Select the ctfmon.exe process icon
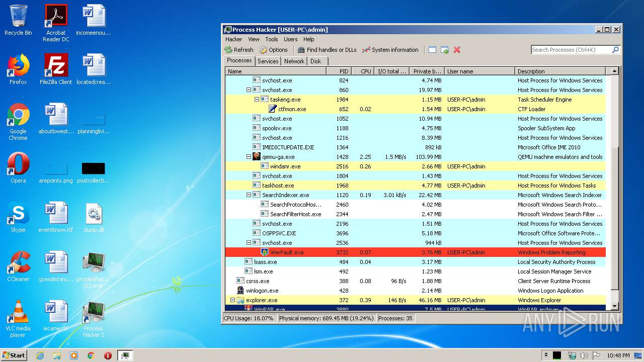The width and height of the screenshot is (644, 362). (x=273, y=109)
